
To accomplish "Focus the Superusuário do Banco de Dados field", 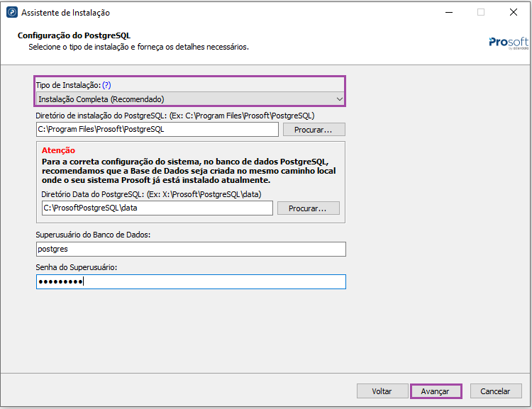I will pos(190,250).
